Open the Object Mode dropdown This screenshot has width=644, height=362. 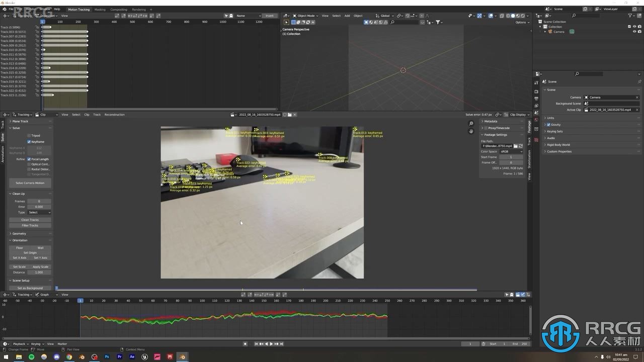(305, 16)
